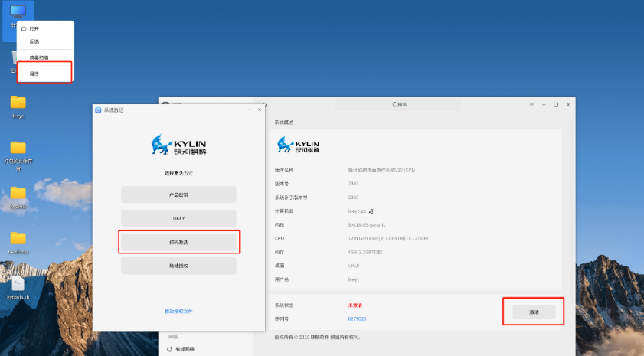Open the settings window hamburger menu
The image size is (644, 356).
(531, 105)
